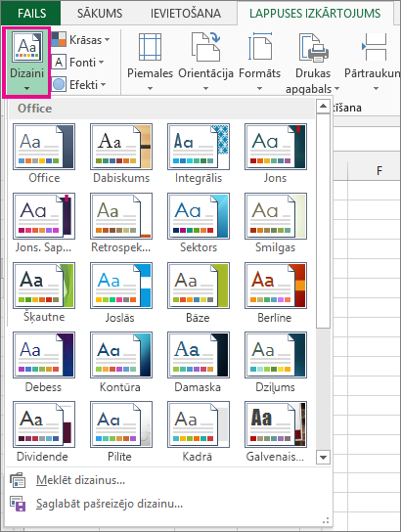Viewport: 401px width, 532px height.
Task: Click the gallery resize grip dots
Action: click(326, 520)
